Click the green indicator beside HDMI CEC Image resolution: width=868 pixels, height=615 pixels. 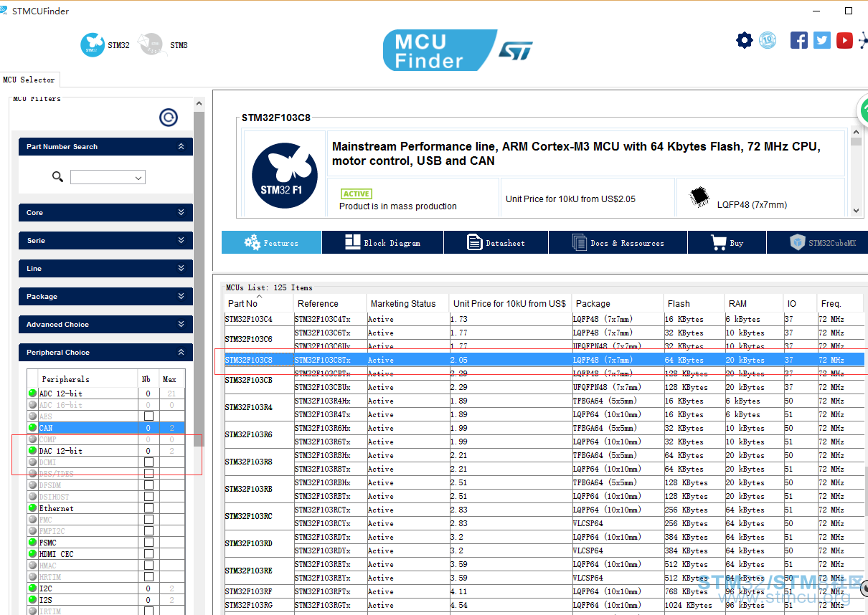pos(32,554)
